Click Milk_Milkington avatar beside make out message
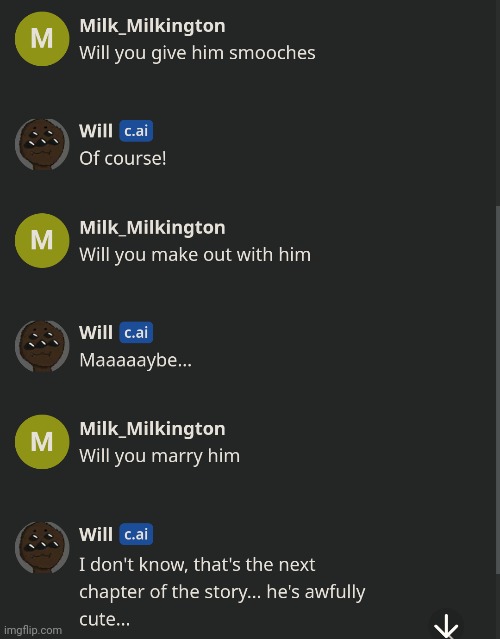Viewport: 500px width, 639px height. click(42, 240)
